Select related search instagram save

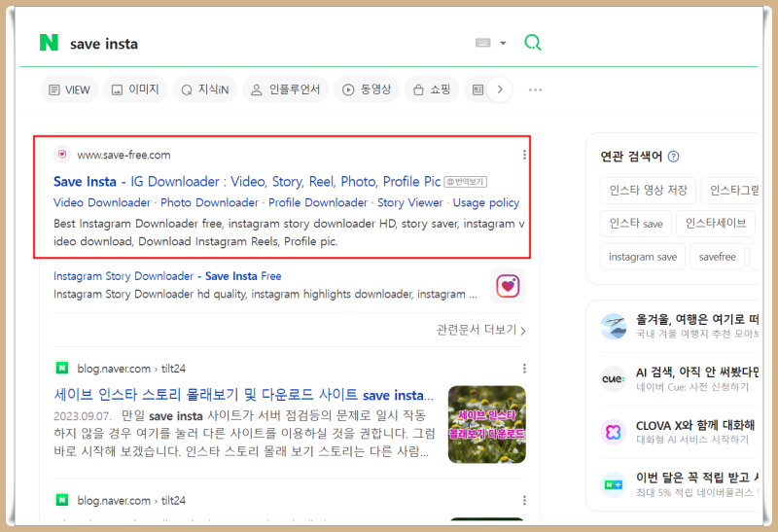(643, 257)
